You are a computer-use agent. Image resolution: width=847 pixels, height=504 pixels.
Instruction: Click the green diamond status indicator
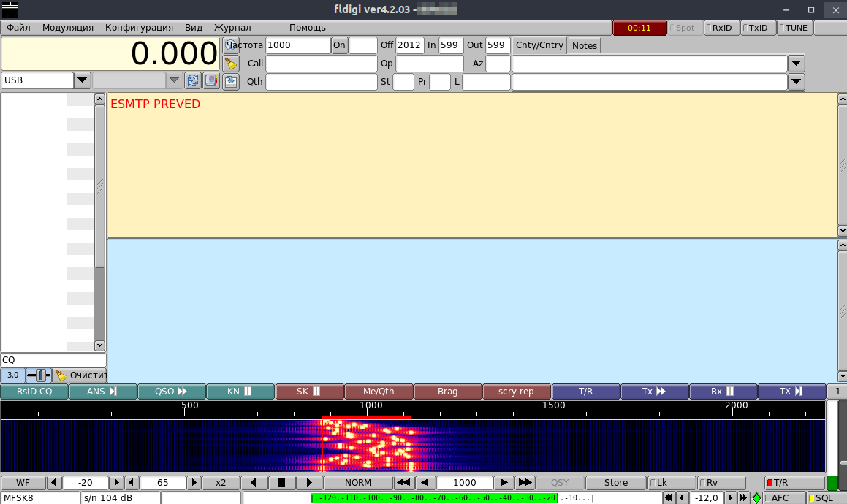[x=756, y=498]
